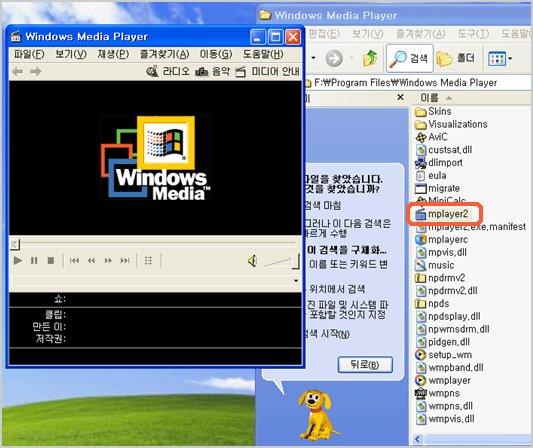Screen dimensions: 533x448
Task: Click the Explorer address bar path
Action: point(406,83)
